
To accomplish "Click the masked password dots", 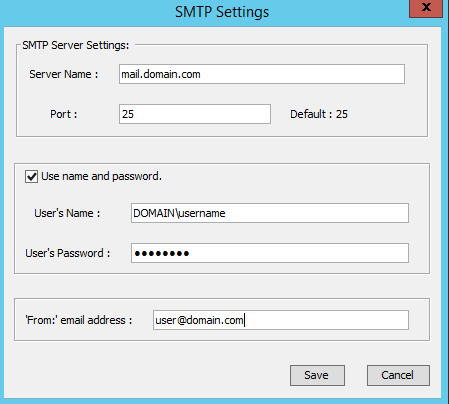I will (x=162, y=254).
